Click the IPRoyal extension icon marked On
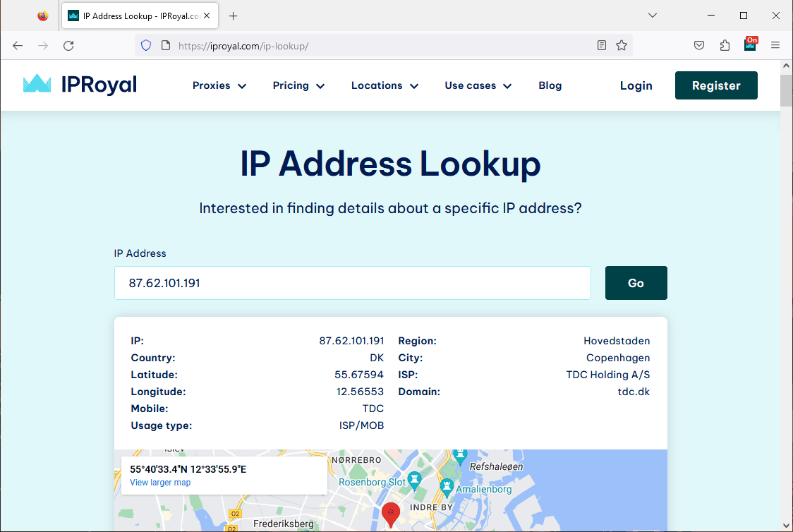The width and height of the screenshot is (793, 532). point(751,44)
